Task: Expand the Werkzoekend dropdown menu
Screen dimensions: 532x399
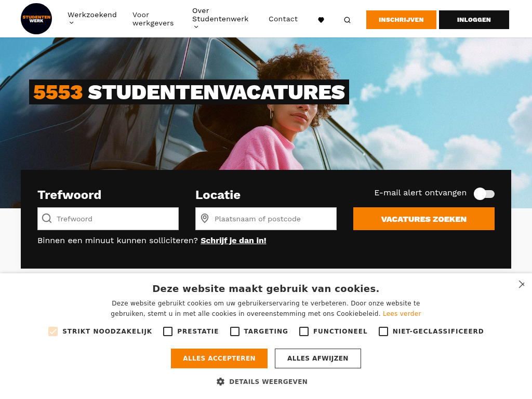Action: pyautogui.click(x=92, y=19)
